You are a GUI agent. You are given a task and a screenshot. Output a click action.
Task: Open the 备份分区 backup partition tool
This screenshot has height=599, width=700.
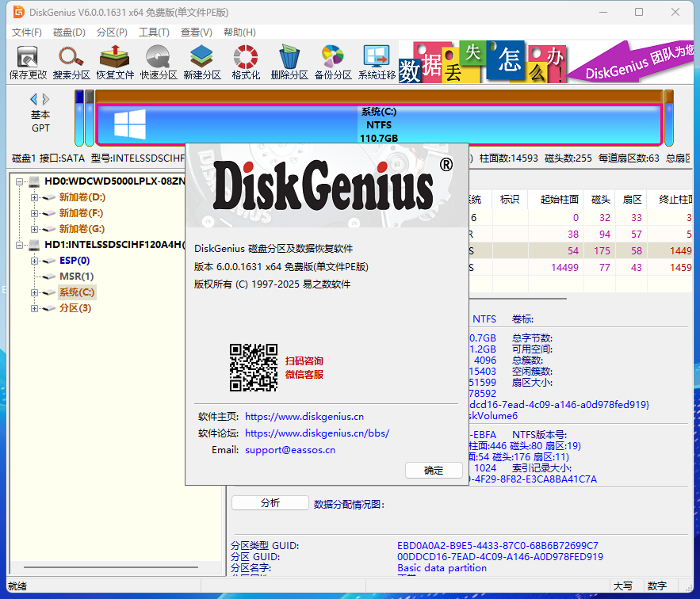(x=333, y=63)
